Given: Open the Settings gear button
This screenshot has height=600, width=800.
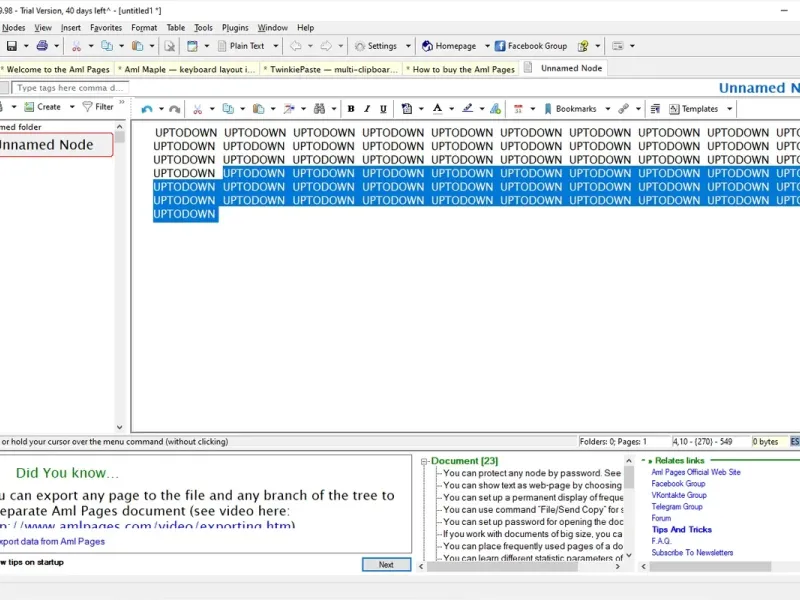Looking at the screenshot, I should coord(376,46).
